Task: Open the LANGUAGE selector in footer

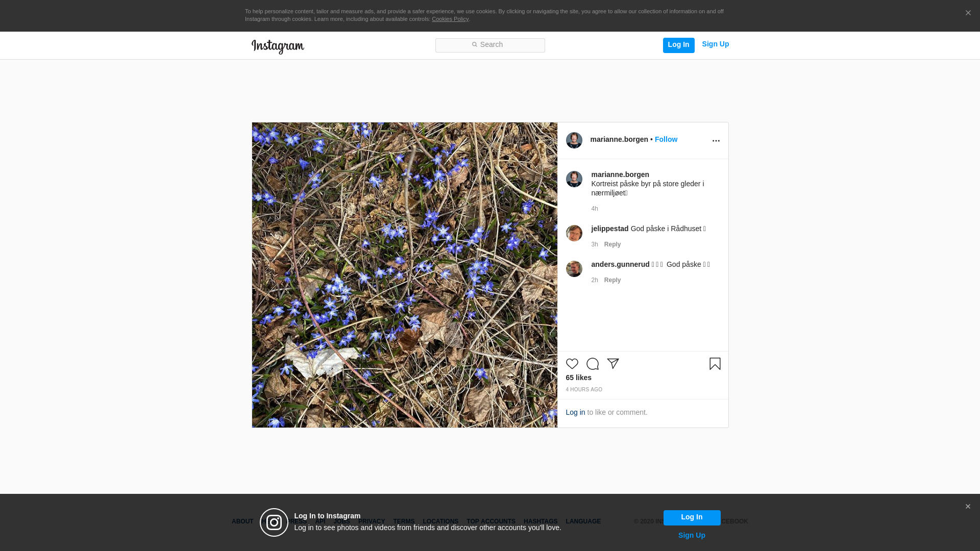Action: pyautogui.click(x=583, y=521)
